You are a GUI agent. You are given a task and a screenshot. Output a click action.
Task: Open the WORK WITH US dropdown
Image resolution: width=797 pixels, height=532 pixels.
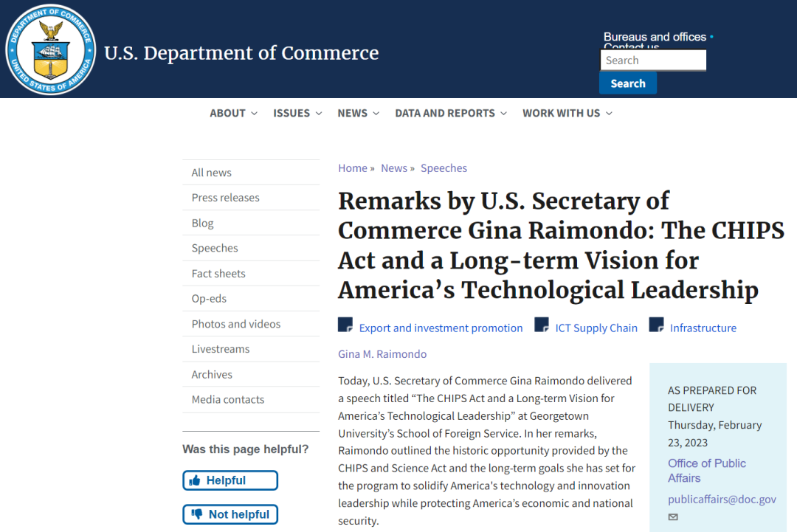coord(567,114)
